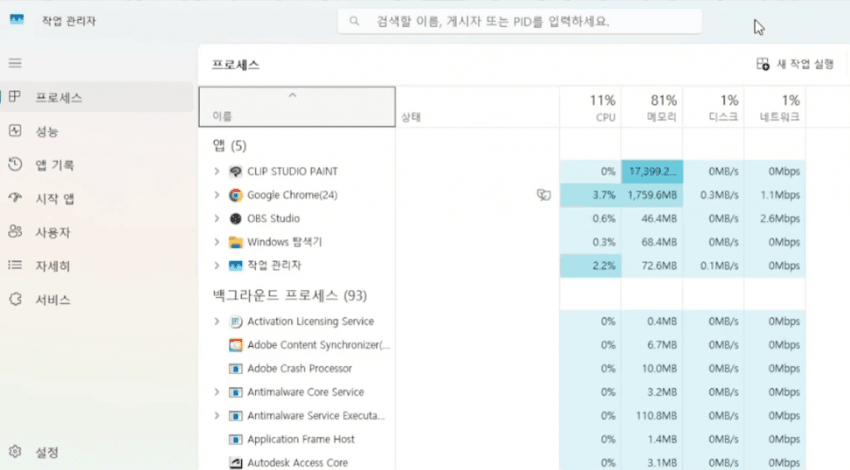The width and height of the screenshot is (850, 470).
Task: Switch to the 자세히 page
Action: click(97, 266)
